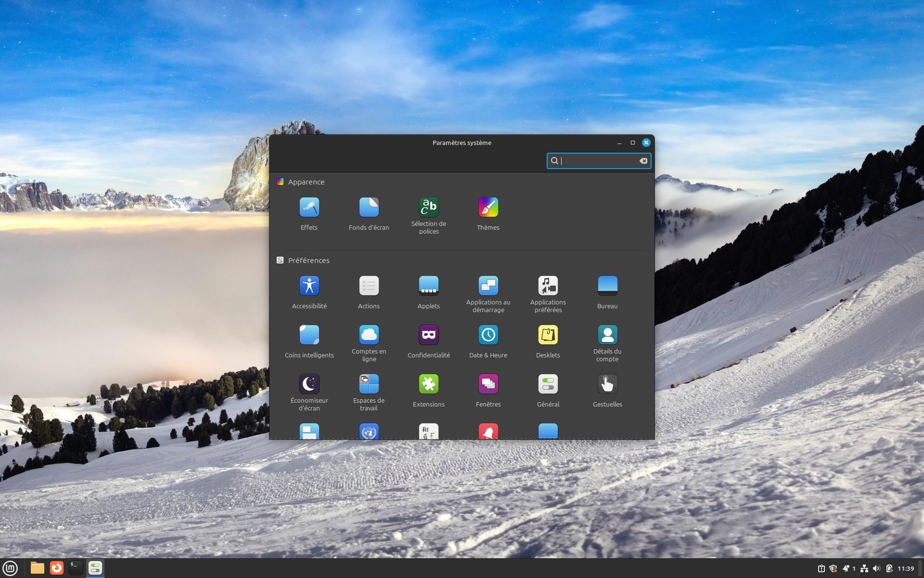Open Sélection de polices

(x=428, y=207)
